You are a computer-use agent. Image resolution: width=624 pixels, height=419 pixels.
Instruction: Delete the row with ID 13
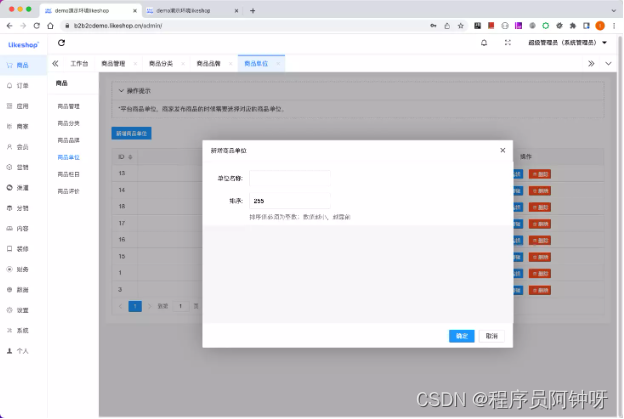(x=540, y=174)
